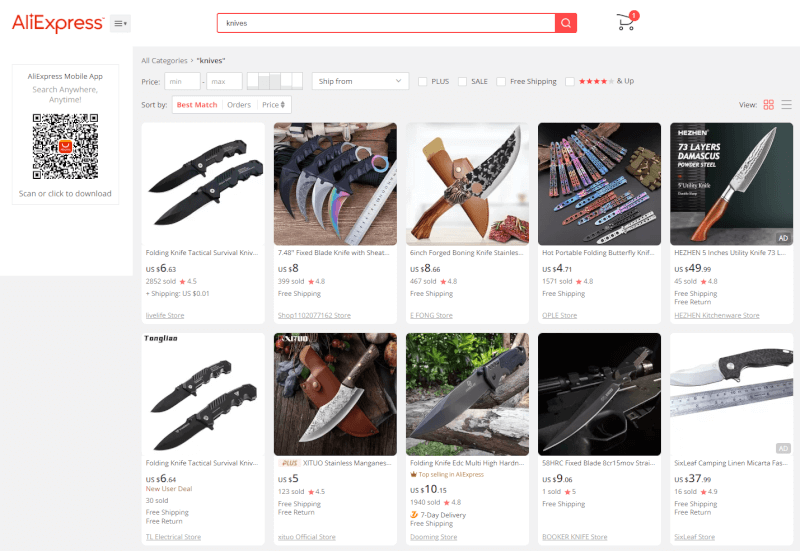800x551 pixels.
Task: Click the US $49.99 price
Action: (692, 268)
